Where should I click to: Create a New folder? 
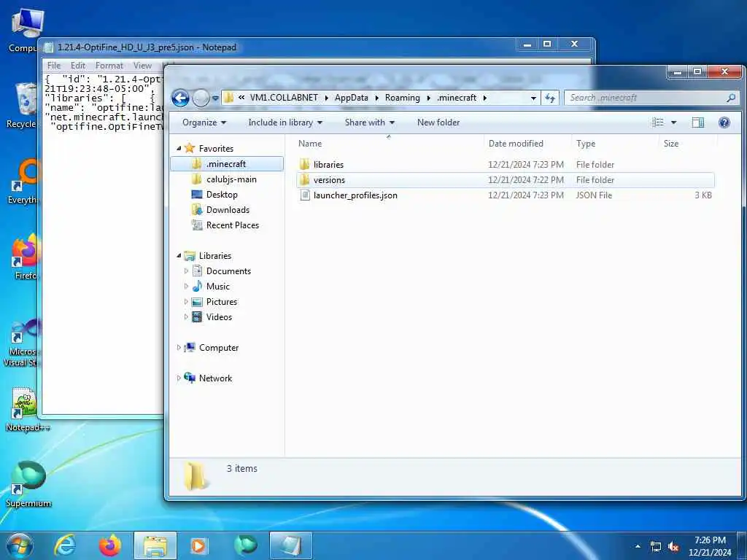tap(438, 122)
